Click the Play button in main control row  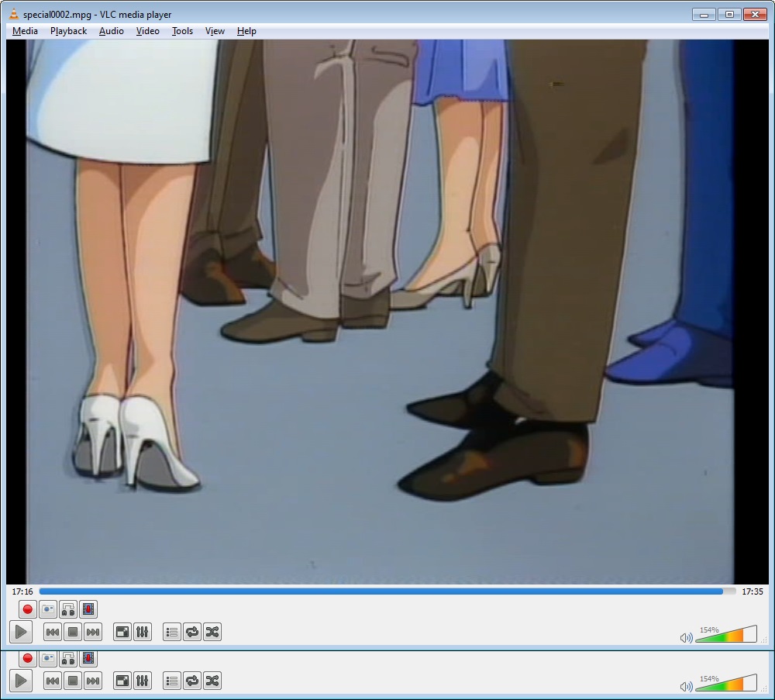[21, 632]
